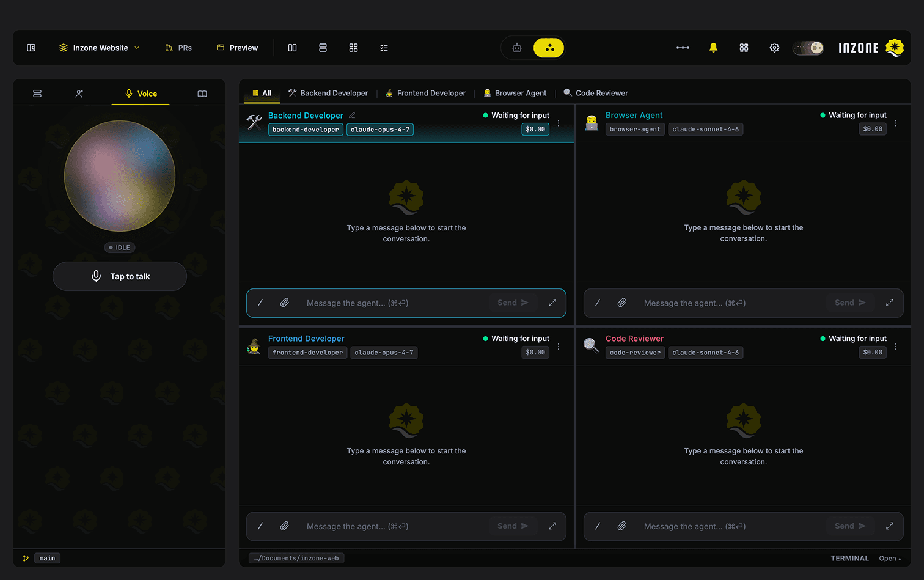Open slash commands in Code Reviewer pane
The height and width of the screenshot is (580, 924).
[x=598, y=526]
